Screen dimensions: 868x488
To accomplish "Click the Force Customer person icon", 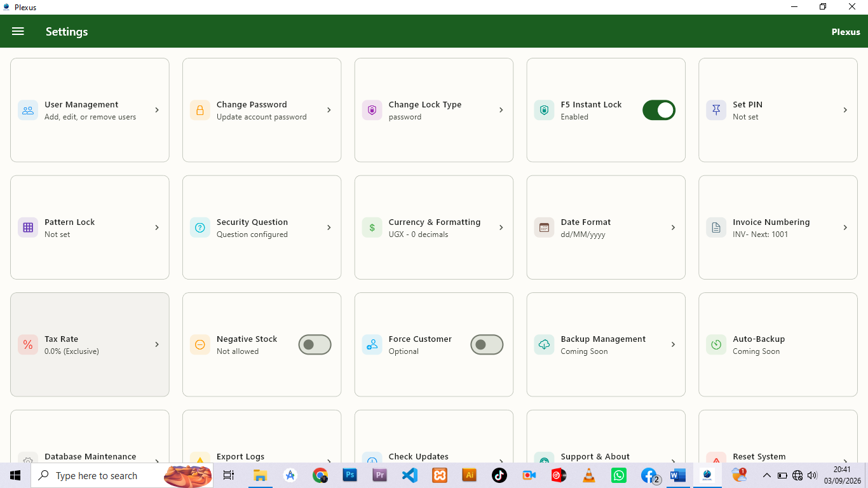I will pos(372,344).
